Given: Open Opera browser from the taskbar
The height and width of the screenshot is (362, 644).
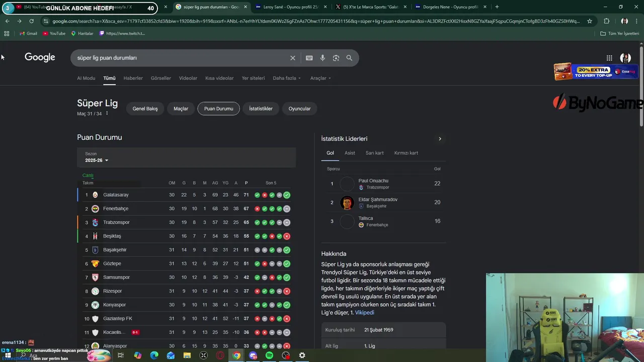Looking at the screenshot, I should [220, 355].
